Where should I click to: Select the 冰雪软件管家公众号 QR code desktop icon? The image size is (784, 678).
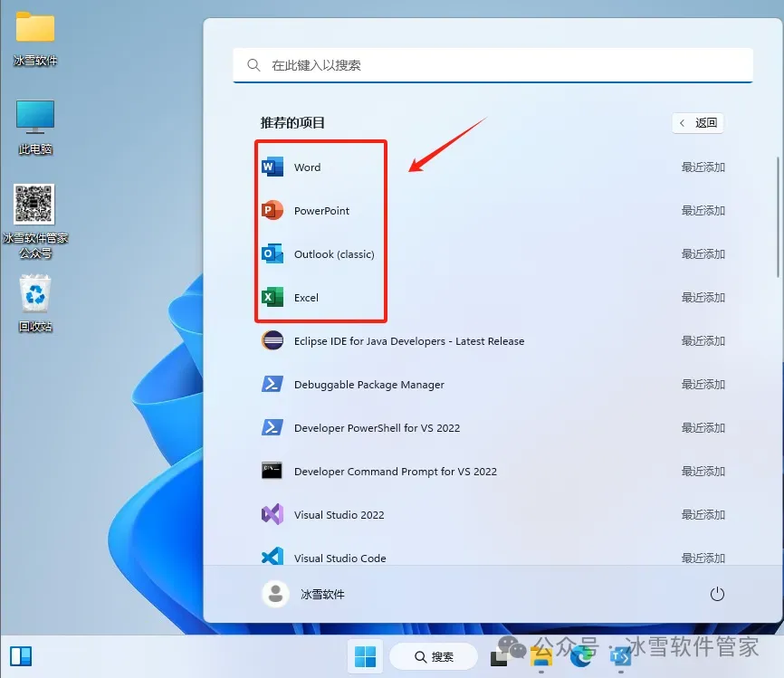(35, 222)
